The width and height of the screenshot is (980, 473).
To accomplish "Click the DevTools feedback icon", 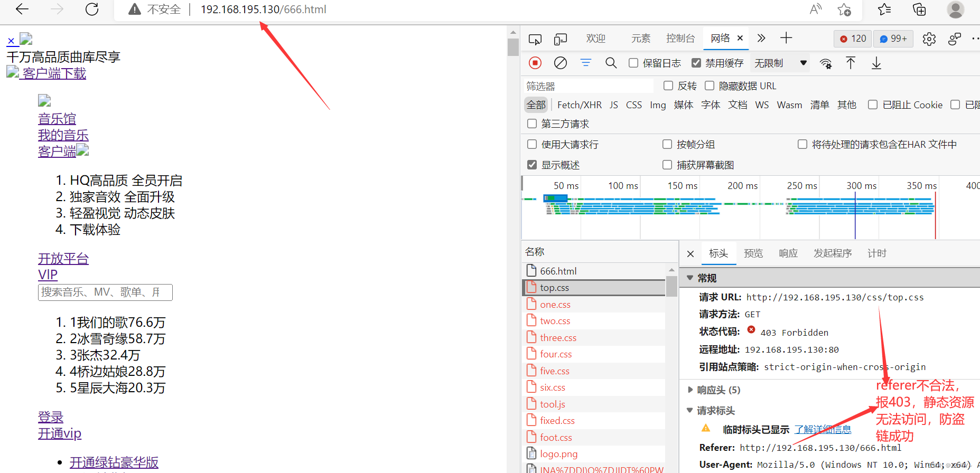I will coord(955,39).
